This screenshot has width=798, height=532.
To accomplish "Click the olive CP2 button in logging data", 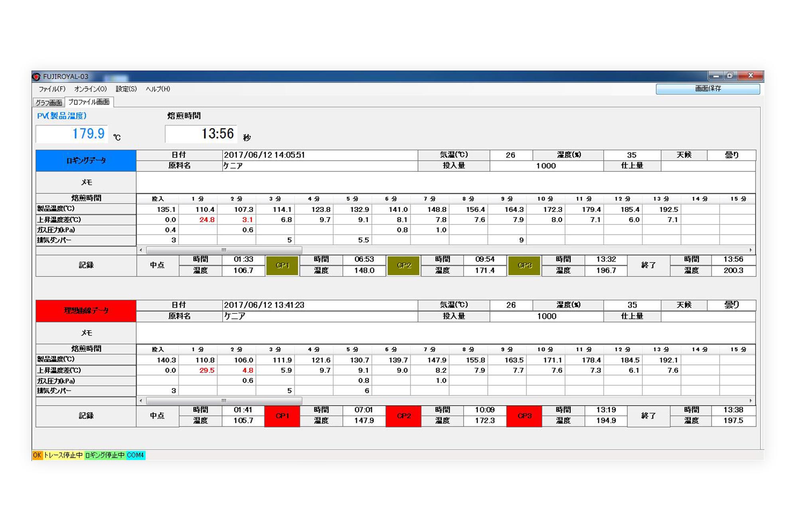I will 403,265.
